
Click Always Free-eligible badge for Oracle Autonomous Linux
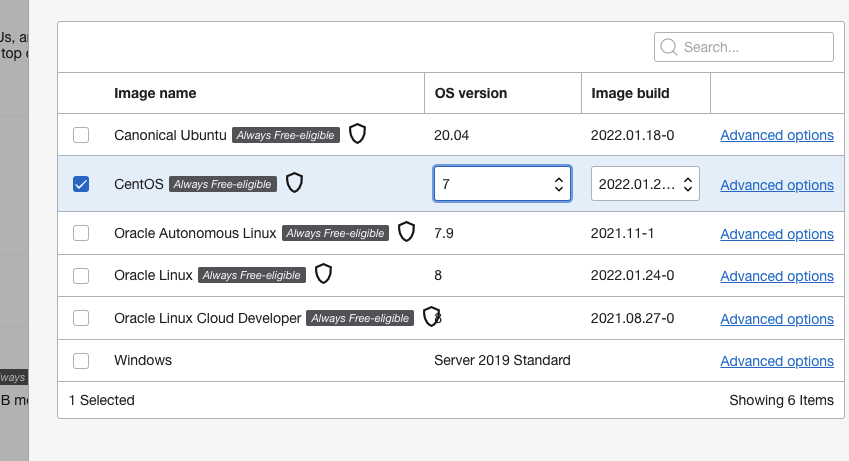(336, 233)
